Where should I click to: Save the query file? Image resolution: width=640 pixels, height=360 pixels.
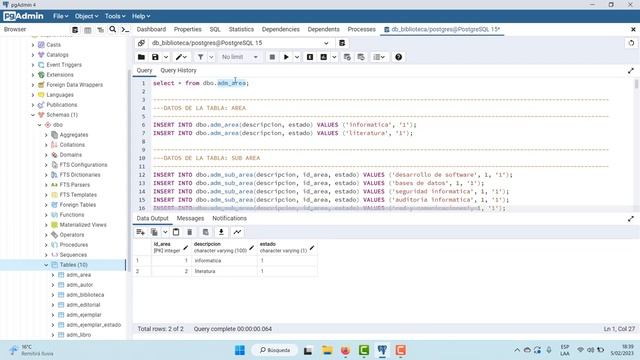pyautogui.click(x=155, y=57)
